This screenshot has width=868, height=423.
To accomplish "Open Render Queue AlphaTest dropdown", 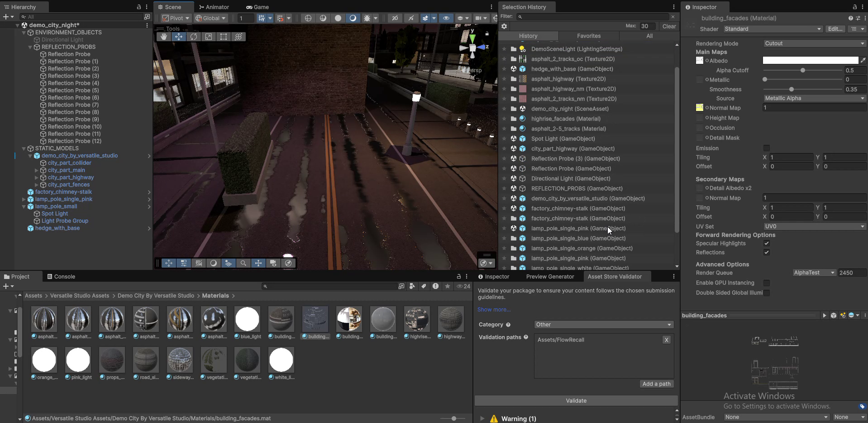I will [814, 273].
